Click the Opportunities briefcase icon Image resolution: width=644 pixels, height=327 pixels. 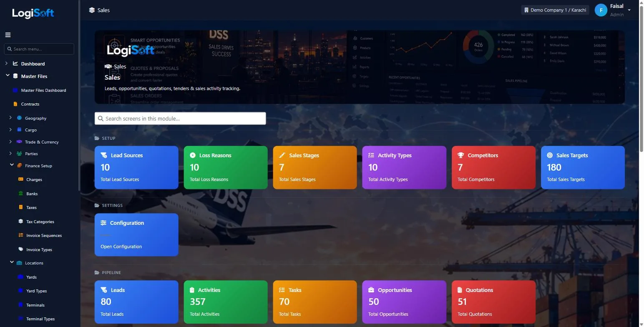(x=371, y=290)
